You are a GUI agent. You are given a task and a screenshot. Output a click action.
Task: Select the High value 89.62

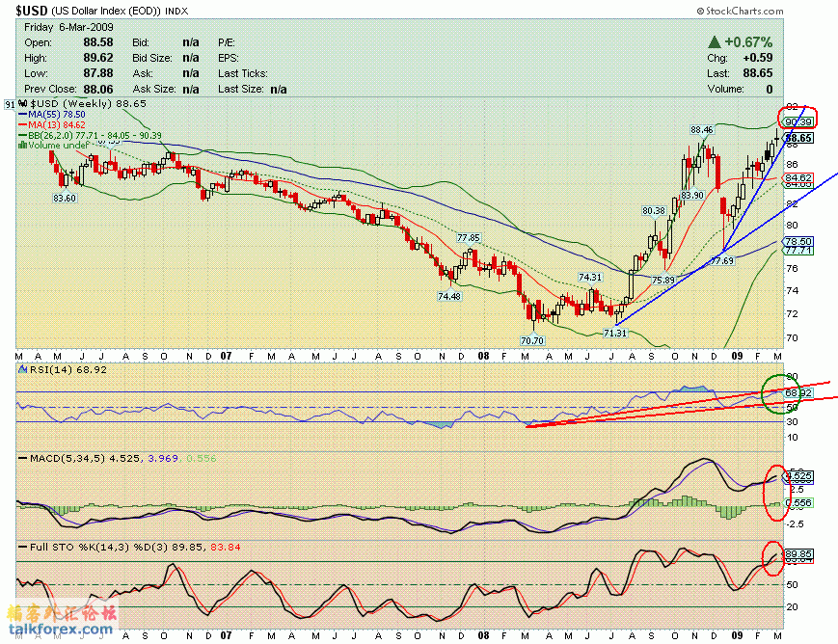98,58
